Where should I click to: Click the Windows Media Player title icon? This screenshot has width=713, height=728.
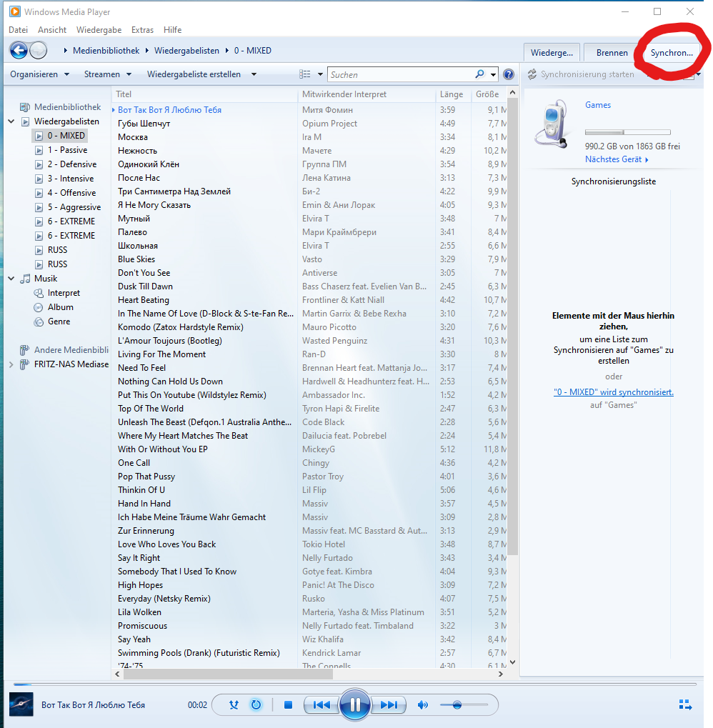tap(15, 11)
